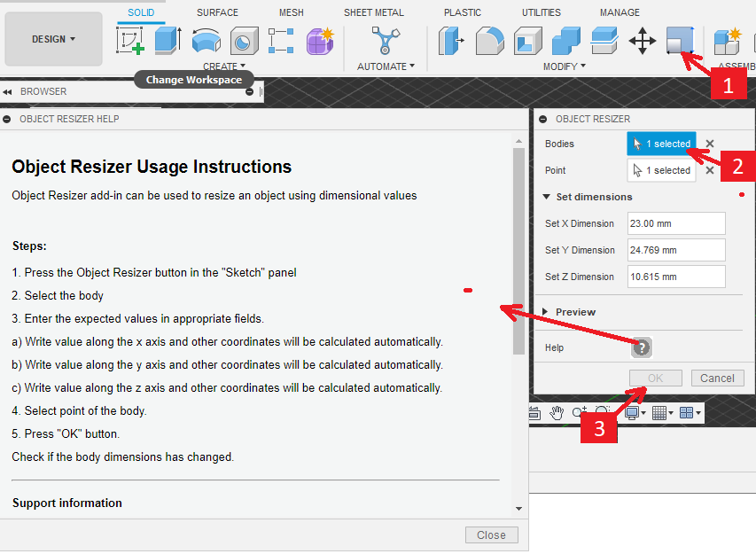Image resolution: width=756 pixels, height=554 pixels.
Task: Select the Fillet tool
Action: tap(489, 41)
